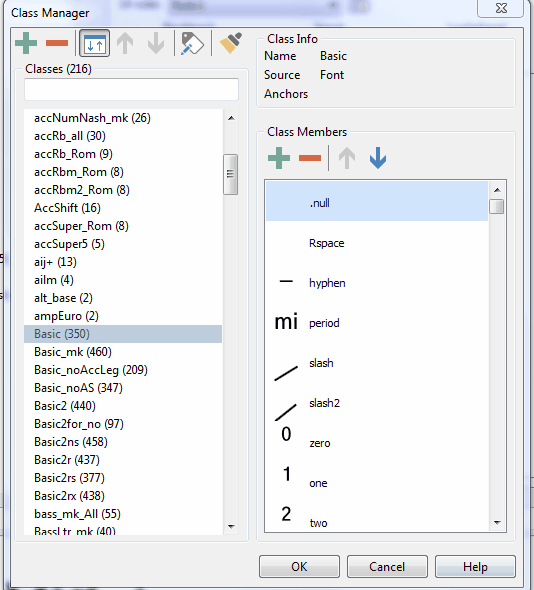This screenshot has width=534, height=590.
Task: Select accRbm2_Rom (8) class
Action: point(123,190)
